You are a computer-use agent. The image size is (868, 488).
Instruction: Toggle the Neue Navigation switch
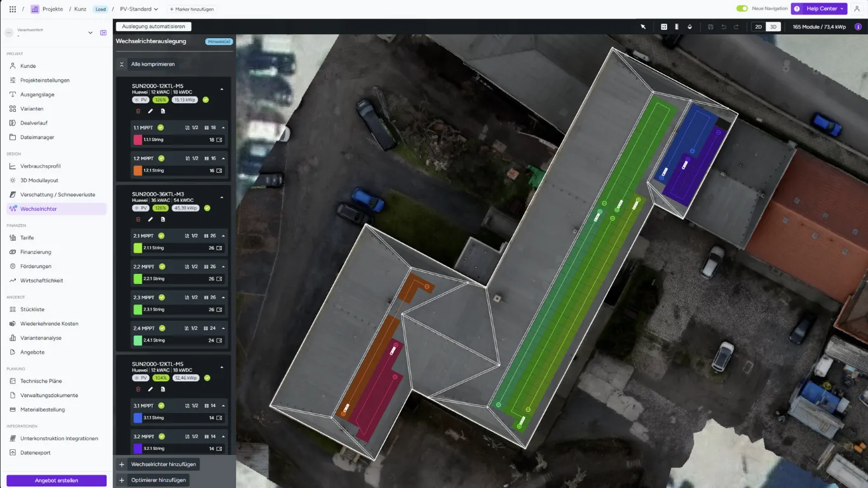(x=742, y=9)
